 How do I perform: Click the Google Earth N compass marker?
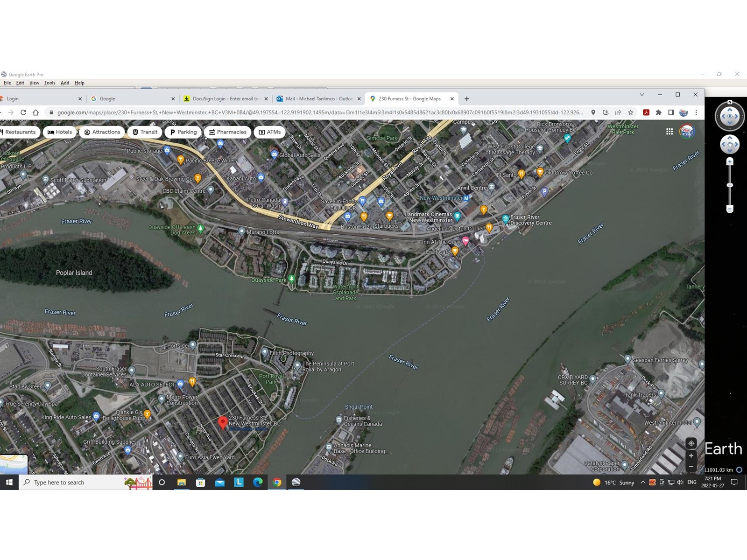pos(730,102)
